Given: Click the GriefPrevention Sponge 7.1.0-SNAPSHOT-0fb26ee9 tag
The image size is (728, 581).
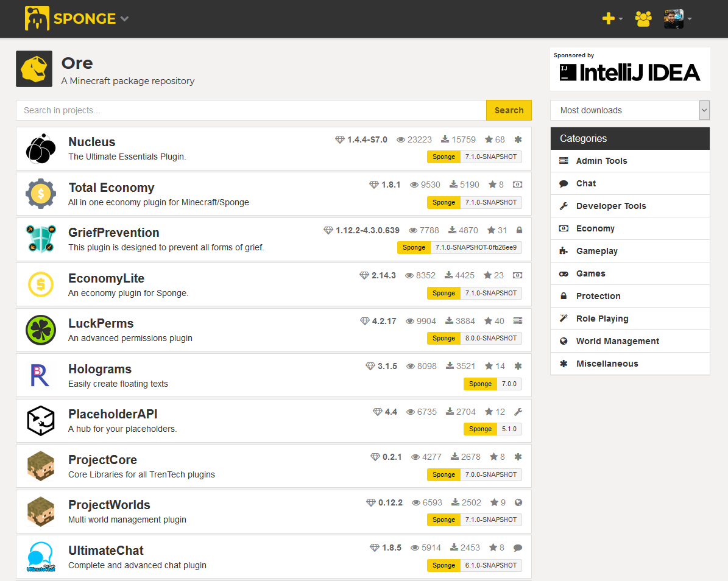Looking at the screenshot, I should [459, 247].
